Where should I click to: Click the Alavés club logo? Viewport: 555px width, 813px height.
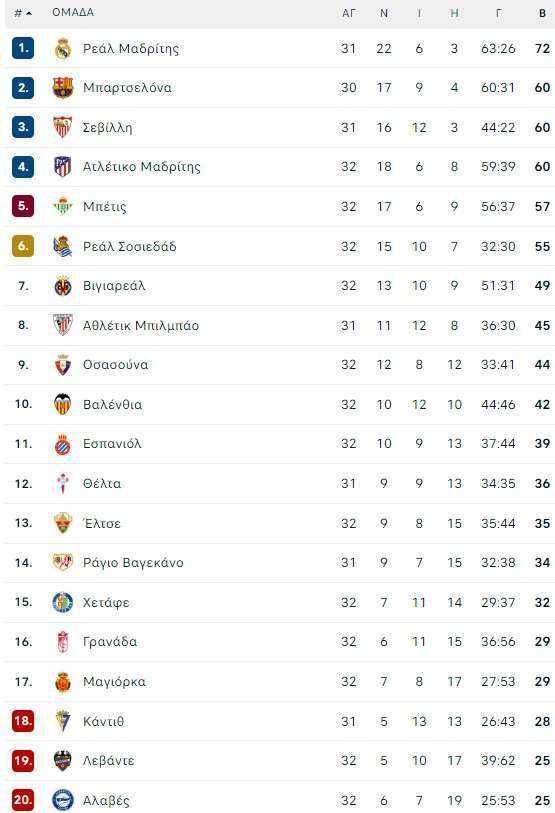(x=63, y=800)
